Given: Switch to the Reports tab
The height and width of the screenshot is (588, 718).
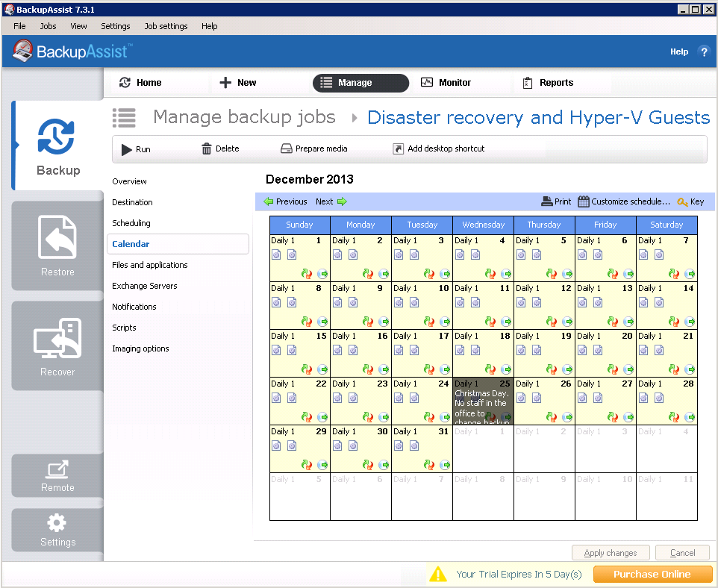Looking at the screenshot, I should pos(548,82).
